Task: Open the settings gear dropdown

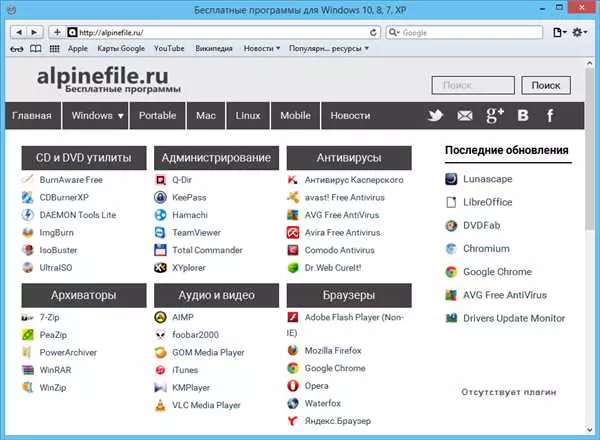Action: [579, 33]
